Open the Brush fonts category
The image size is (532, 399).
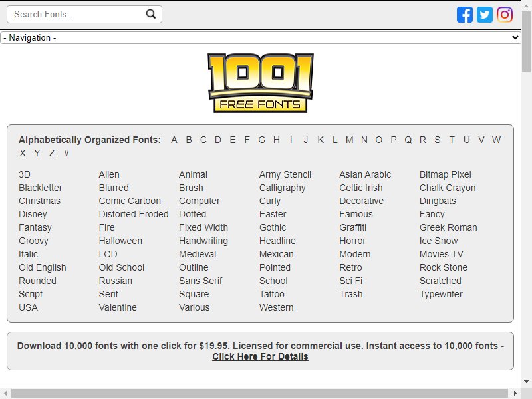click(191, 188)
